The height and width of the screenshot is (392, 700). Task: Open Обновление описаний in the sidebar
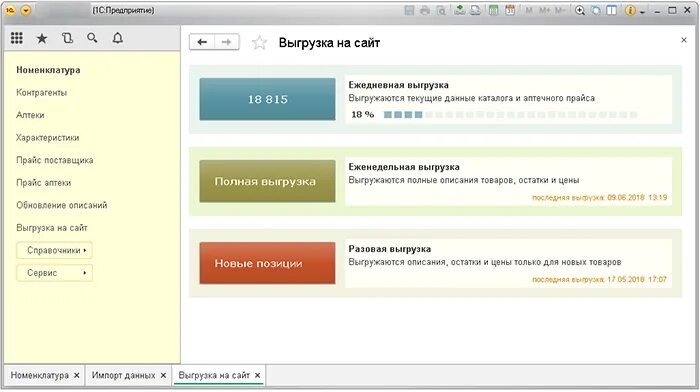(62, 205)
